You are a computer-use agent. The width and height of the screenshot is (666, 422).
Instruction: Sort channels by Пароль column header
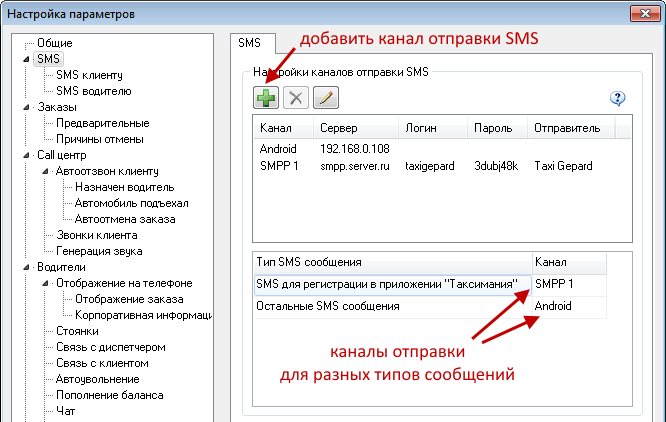[x=497, y=128]
